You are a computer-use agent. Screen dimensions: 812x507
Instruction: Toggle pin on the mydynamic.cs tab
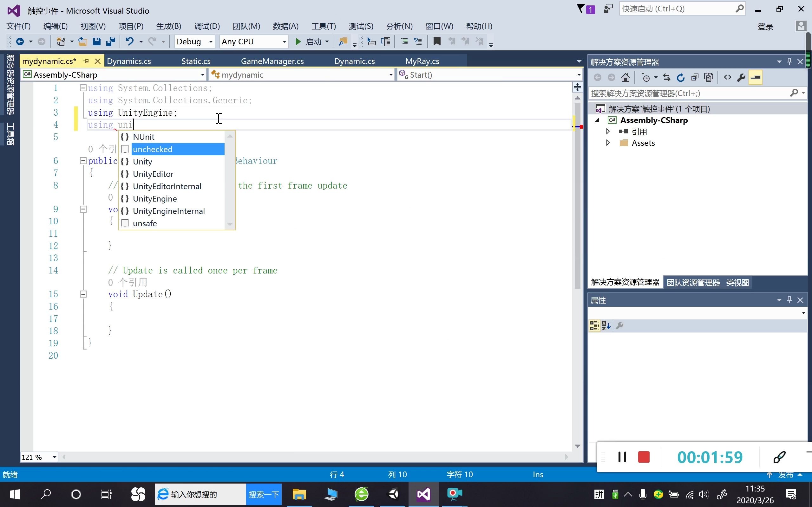[x=86, y=61]
